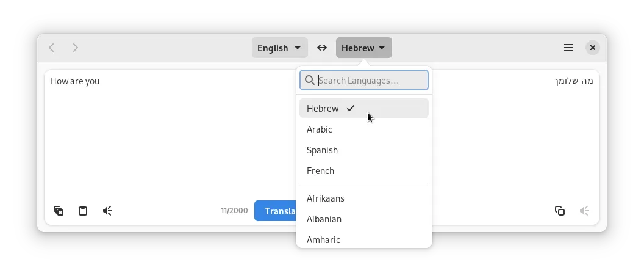Choose Arabic from the language list
Screen dimensions: 644x273
[x=320, y=129]
